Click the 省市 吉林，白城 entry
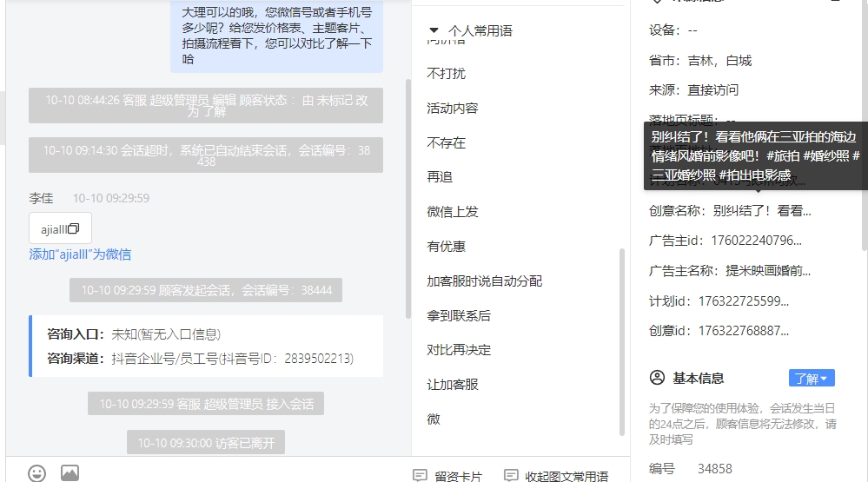Screen dimensions: 868x482 (700, 61)
